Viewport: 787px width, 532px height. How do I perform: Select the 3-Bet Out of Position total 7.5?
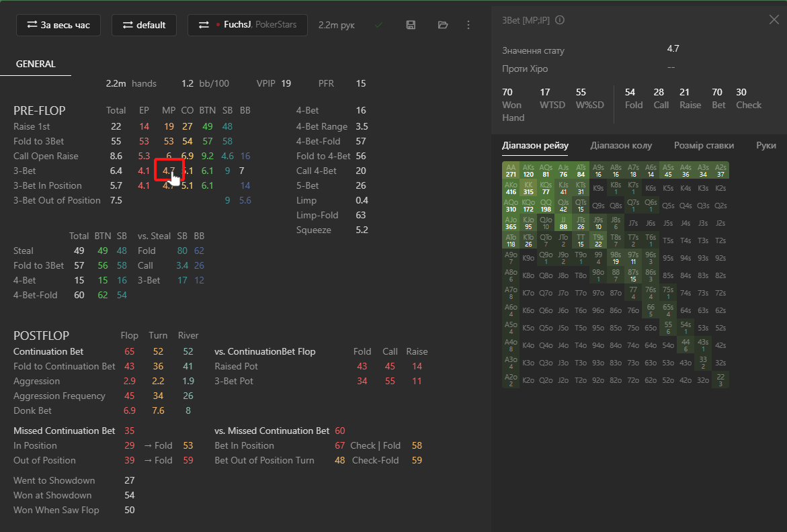(116, 201)
